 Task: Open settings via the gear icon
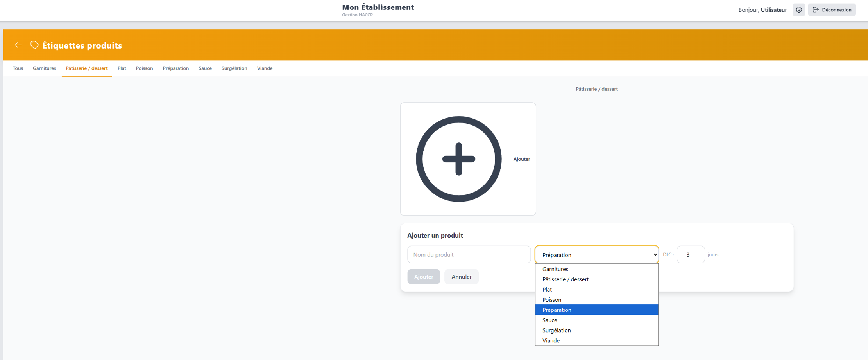(799, 10)
